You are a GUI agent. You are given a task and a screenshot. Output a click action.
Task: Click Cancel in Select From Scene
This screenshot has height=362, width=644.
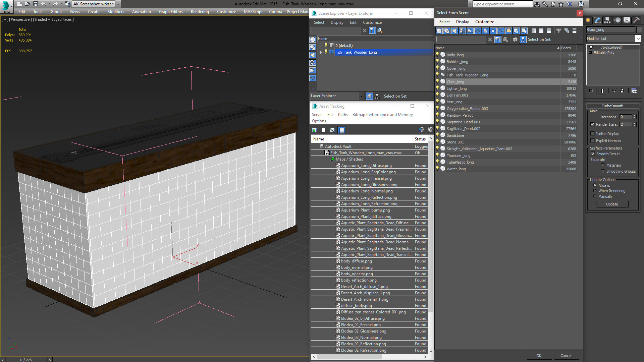click(566, 356)
